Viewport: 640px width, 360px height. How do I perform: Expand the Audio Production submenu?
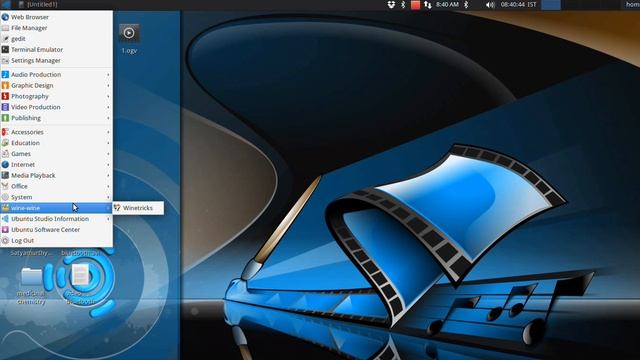[56, 75]
